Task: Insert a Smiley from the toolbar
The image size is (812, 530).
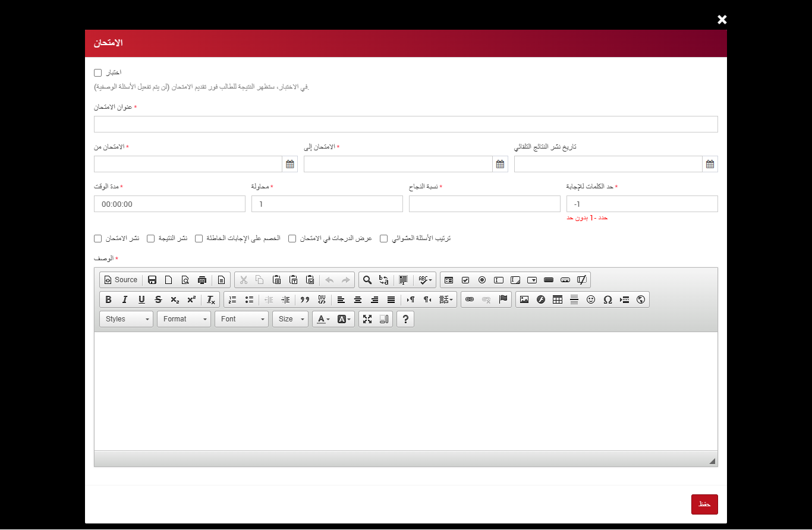Action: (590, 299)
